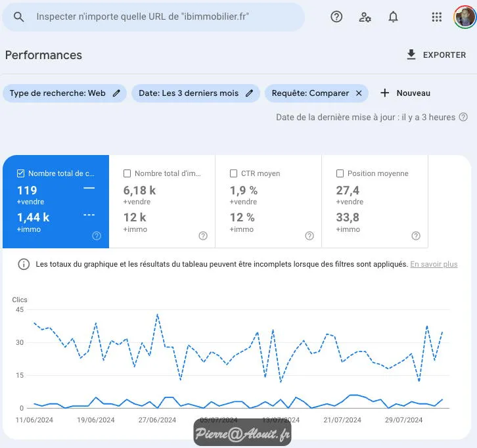Click the search magnifier icon
This screenshot has width=477, height=448.
coord(18,17)
